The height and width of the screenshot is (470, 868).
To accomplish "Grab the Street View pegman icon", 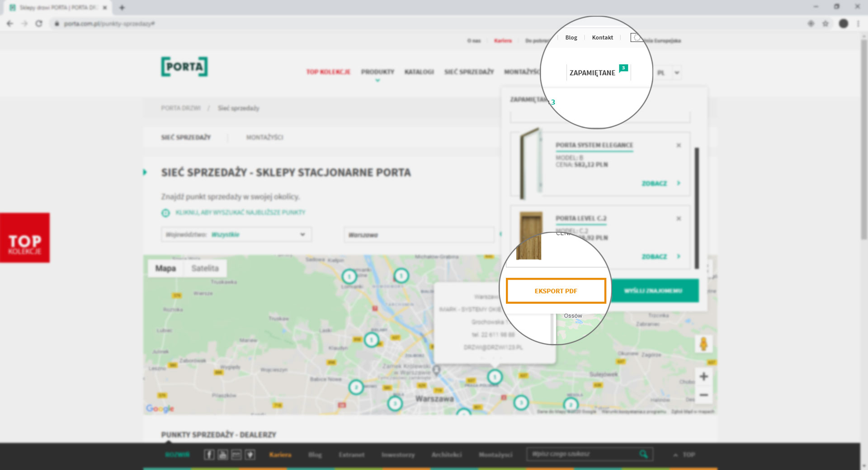I will point(703,344).
